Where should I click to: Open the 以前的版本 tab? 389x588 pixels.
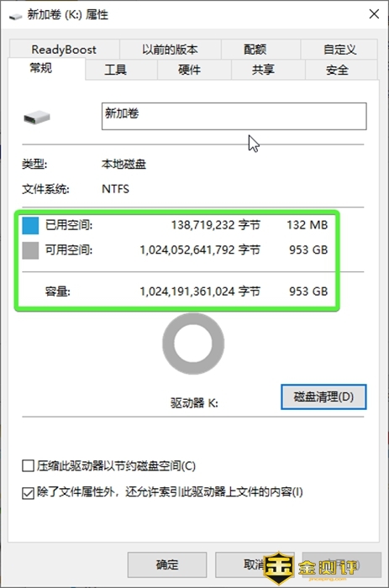[170, 50]
